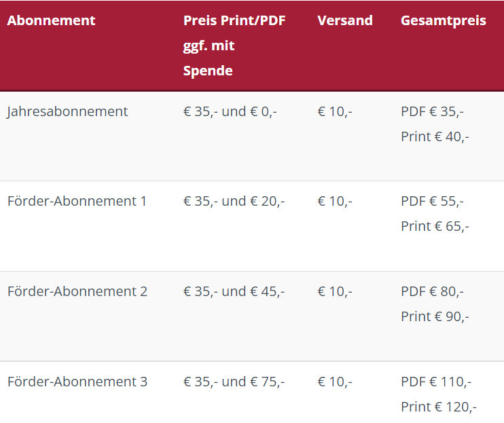Click total 'PDF € 110,-'
This screenshot has height=423, width=504.
[x=436, y=382]
